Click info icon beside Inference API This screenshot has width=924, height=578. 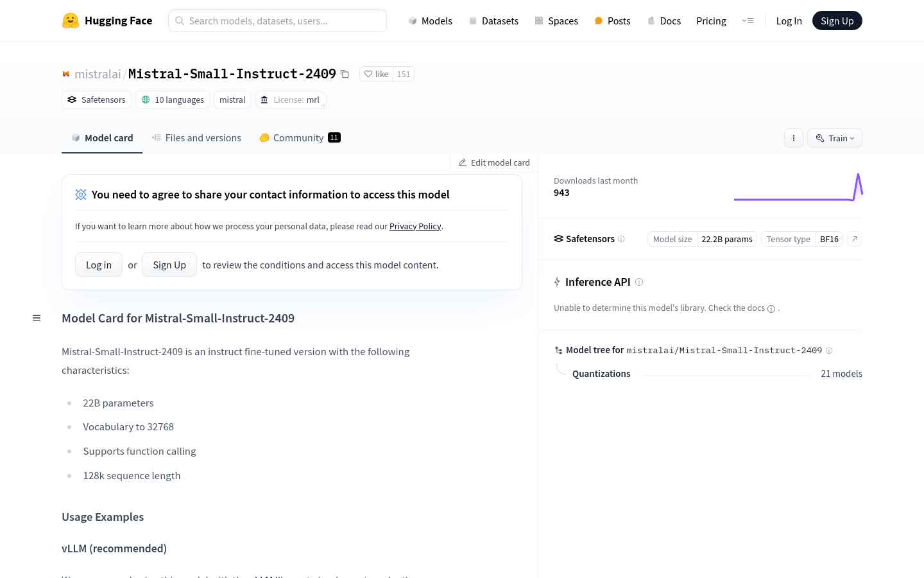coord(639,282)
